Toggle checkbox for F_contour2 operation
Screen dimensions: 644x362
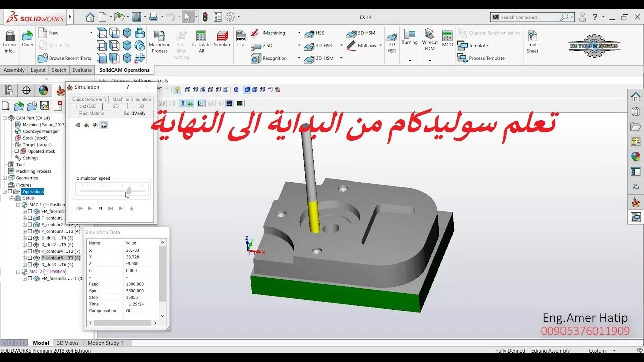30,225
